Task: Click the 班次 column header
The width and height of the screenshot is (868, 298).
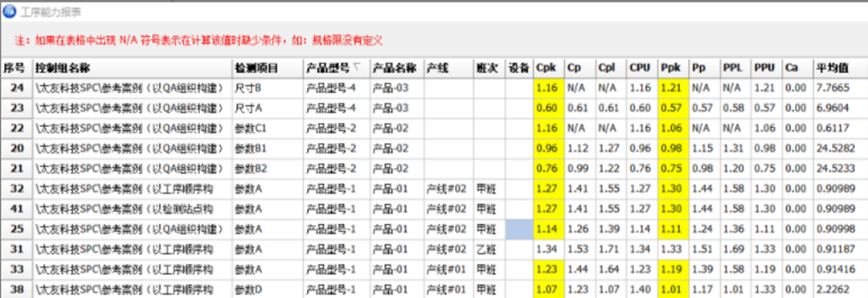Action: pyautogui.click(x=489, y=68)
